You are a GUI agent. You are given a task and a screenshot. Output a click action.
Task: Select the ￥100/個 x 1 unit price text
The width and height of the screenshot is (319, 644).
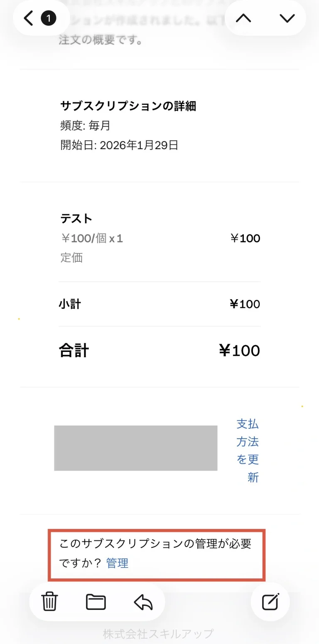(x=91, y=238)
